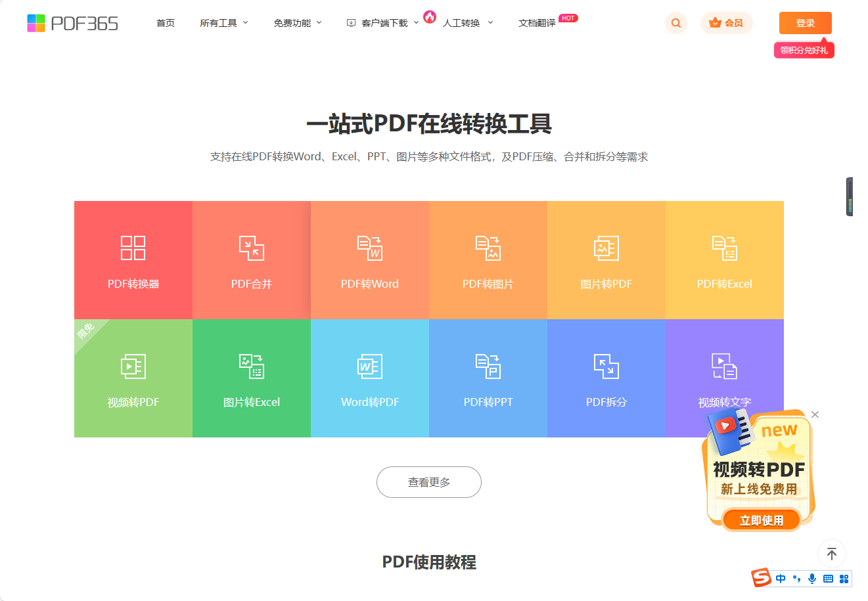This screenshot has height=601, width=868.
Task: Click the dark side handle at right edge
Action: tap(850, 196)
